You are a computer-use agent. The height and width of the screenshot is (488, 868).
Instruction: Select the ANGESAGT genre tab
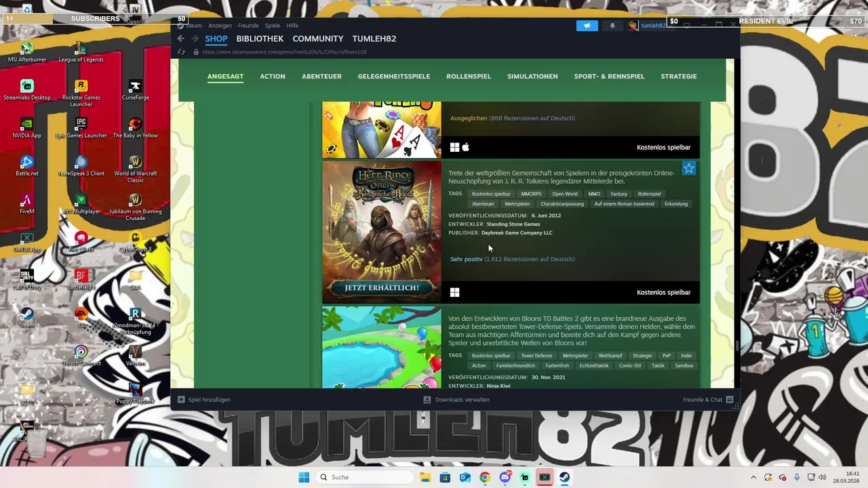pos(225,77)
